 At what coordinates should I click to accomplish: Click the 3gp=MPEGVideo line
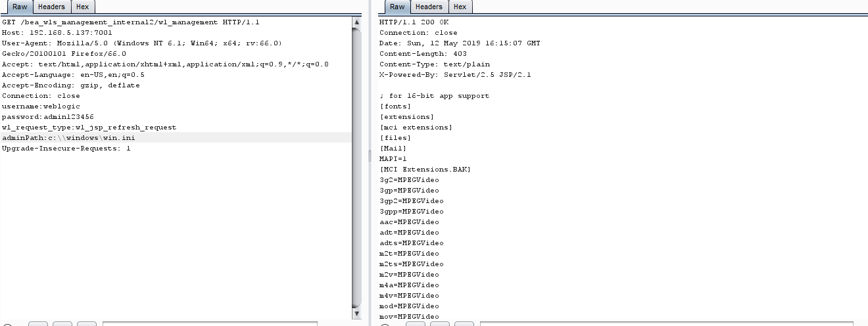pos(409,190)
